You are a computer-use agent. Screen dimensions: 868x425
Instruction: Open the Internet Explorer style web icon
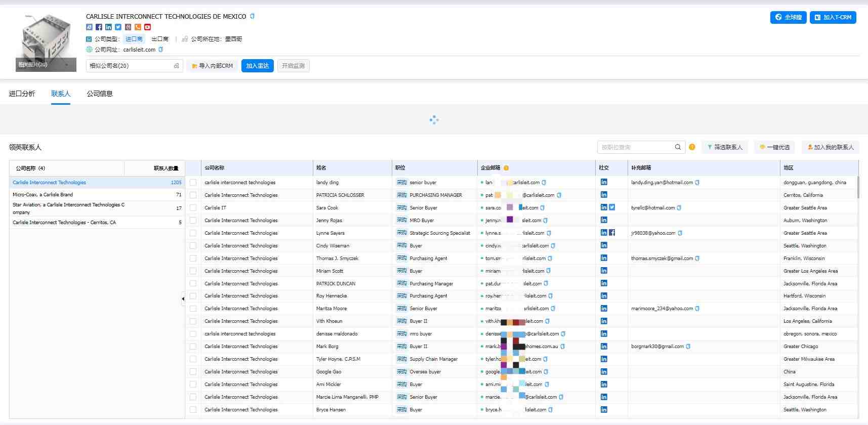click(89, 27)
